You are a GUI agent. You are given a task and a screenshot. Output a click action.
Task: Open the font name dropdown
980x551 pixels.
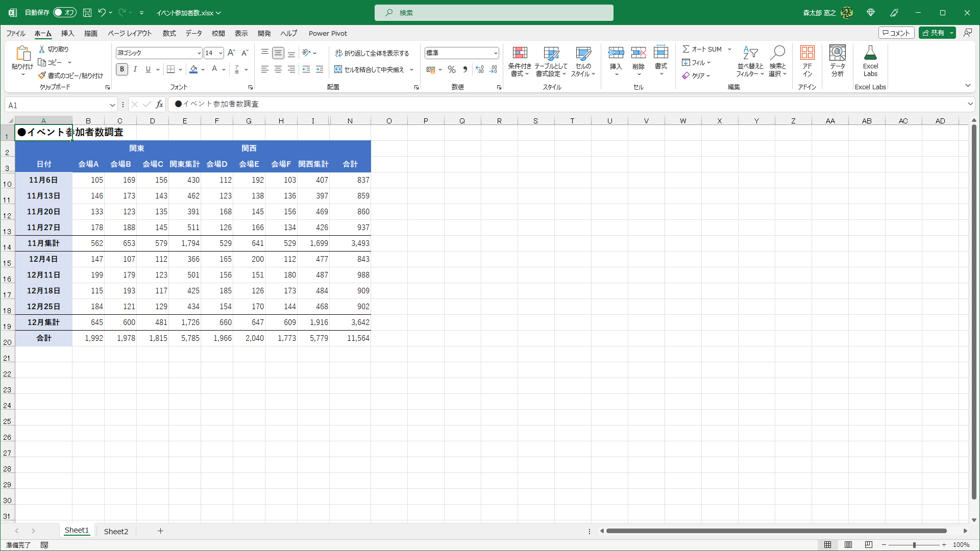[199, 53]
